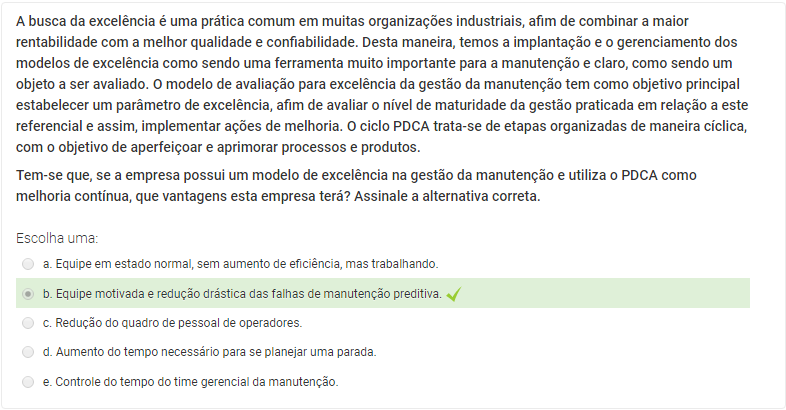This screenshot has width=786, height=410.
Task: Select radio button for option b
Action: coord(28,294)
